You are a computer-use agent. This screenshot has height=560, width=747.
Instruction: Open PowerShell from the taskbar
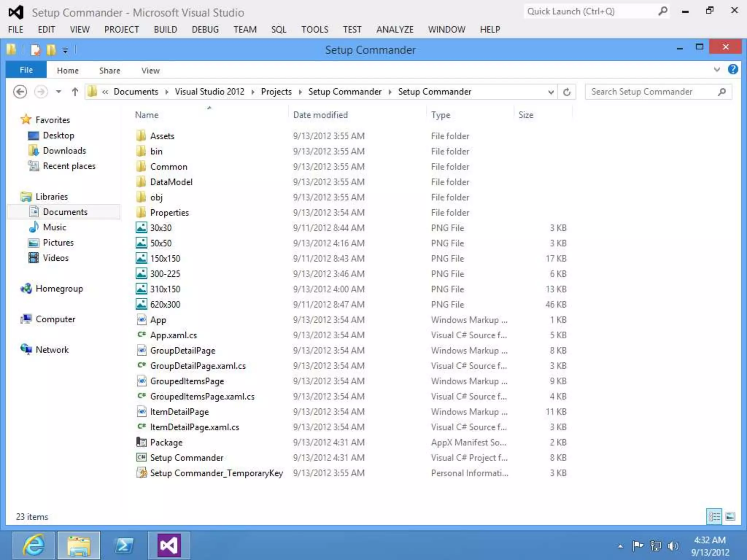click(124, 545)
